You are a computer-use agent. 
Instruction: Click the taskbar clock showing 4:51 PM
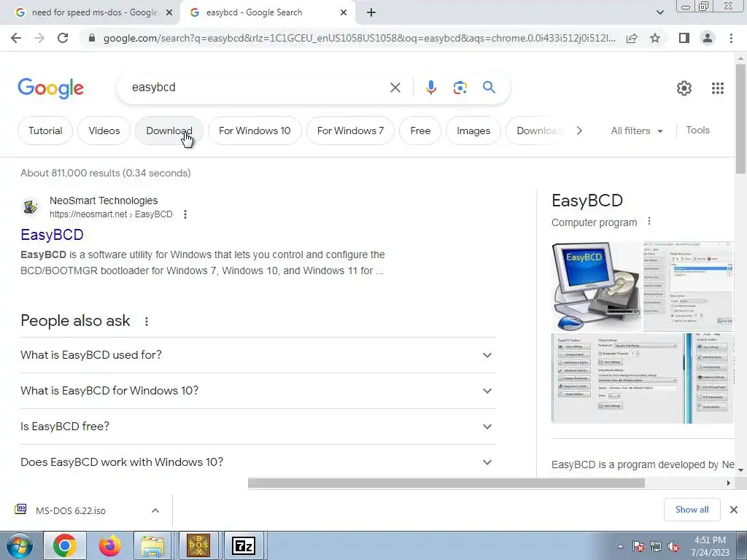click(x=710, y=546)
